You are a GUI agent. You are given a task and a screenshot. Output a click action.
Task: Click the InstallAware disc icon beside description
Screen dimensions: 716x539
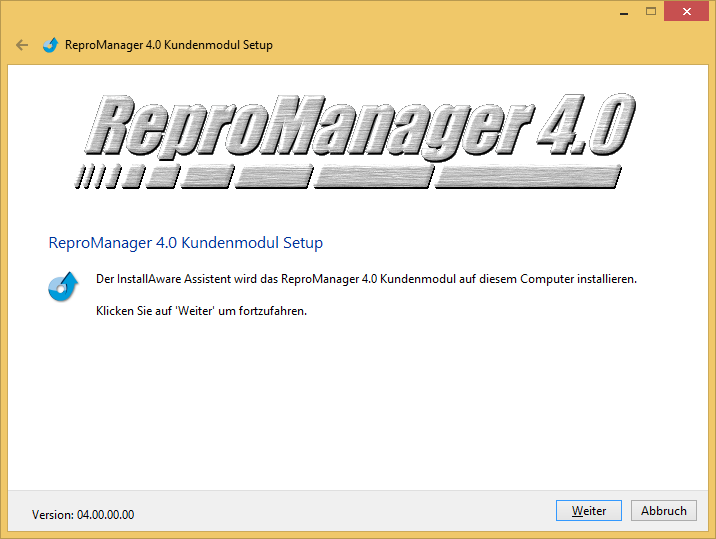pyautogui.click(x=63, y=286)
